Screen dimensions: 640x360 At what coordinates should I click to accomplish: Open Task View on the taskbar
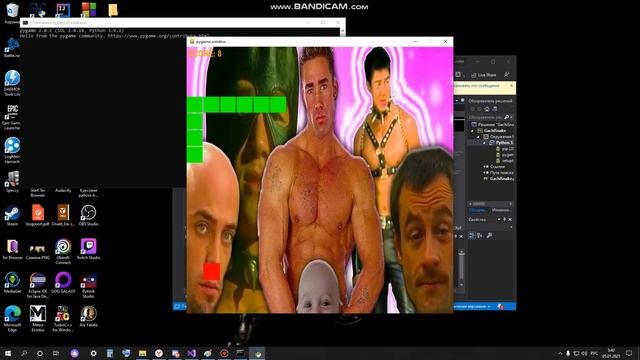56,353
